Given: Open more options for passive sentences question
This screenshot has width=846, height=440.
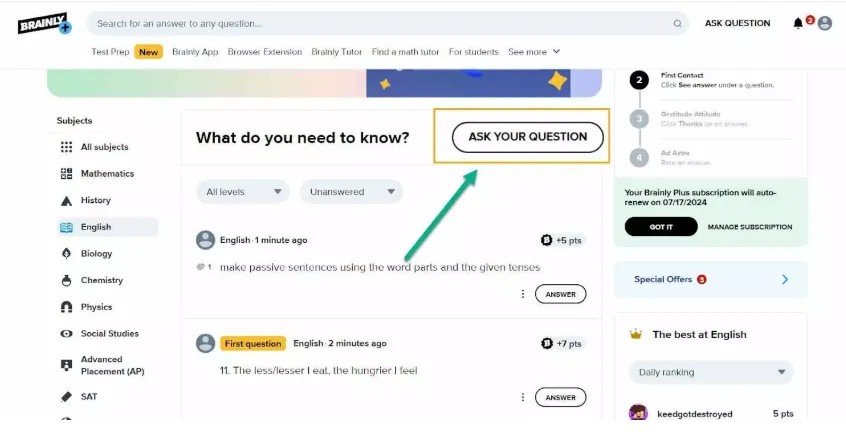Looking at the screenshot, I should click(x=522, y=294).
